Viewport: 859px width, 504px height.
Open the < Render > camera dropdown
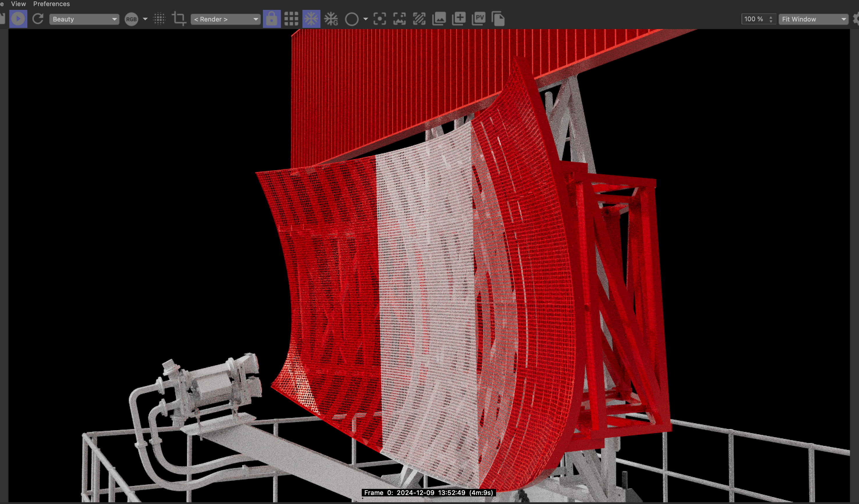pyautogui.click(x=225, y=19)
